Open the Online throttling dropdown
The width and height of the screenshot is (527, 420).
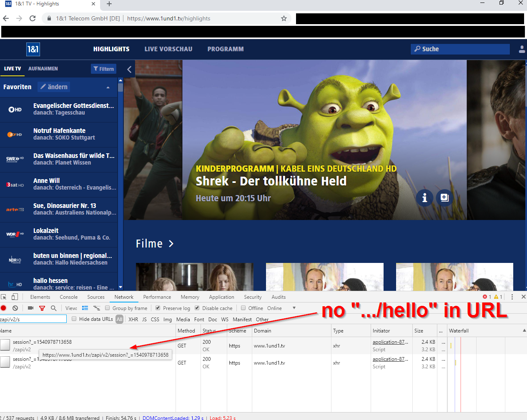pos(281,308)
